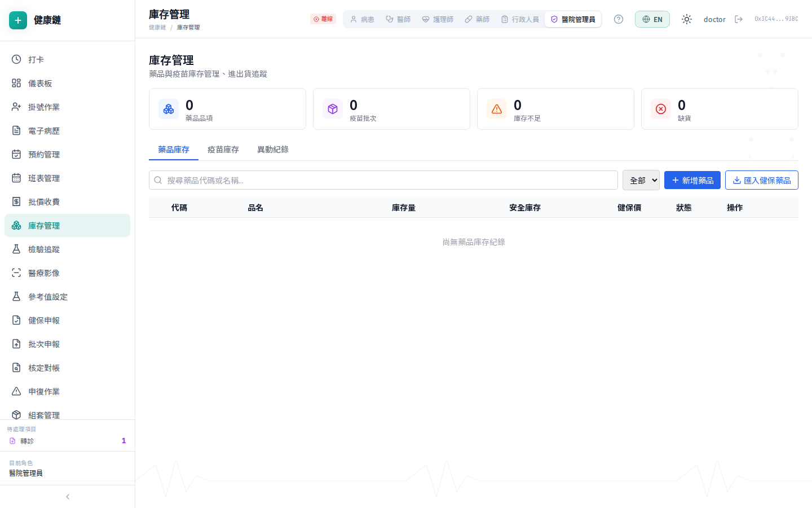Image resolution: width=812 pixels, height=508 pixels.
Task: Collapse the sidebar with bottom chevron
Action: 67,496
